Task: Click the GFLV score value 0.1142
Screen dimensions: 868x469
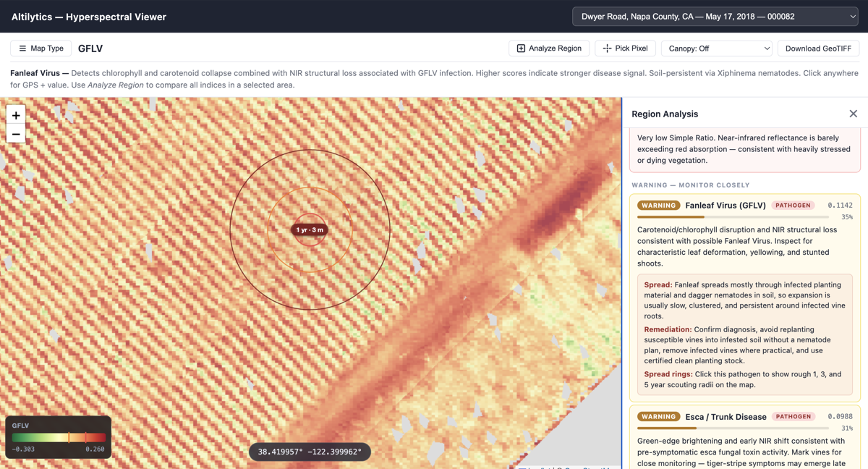Action: [840, 206]
